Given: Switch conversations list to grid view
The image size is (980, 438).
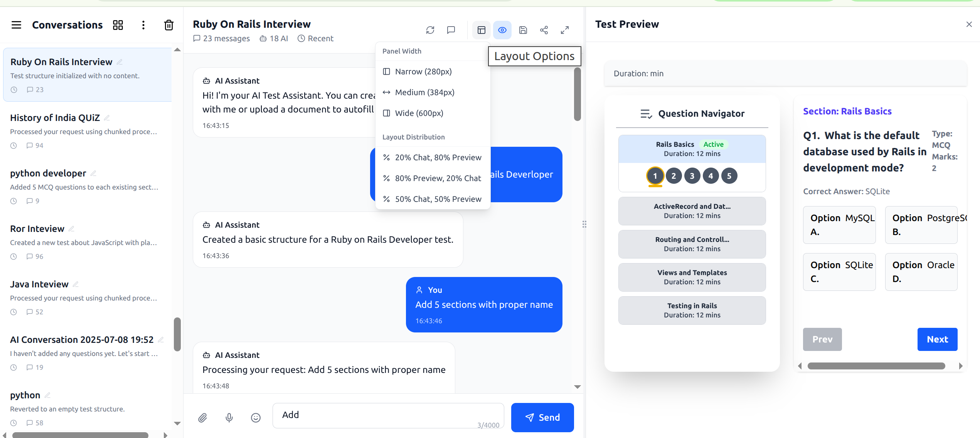Looking at the screenshot, I should (118, 25).
